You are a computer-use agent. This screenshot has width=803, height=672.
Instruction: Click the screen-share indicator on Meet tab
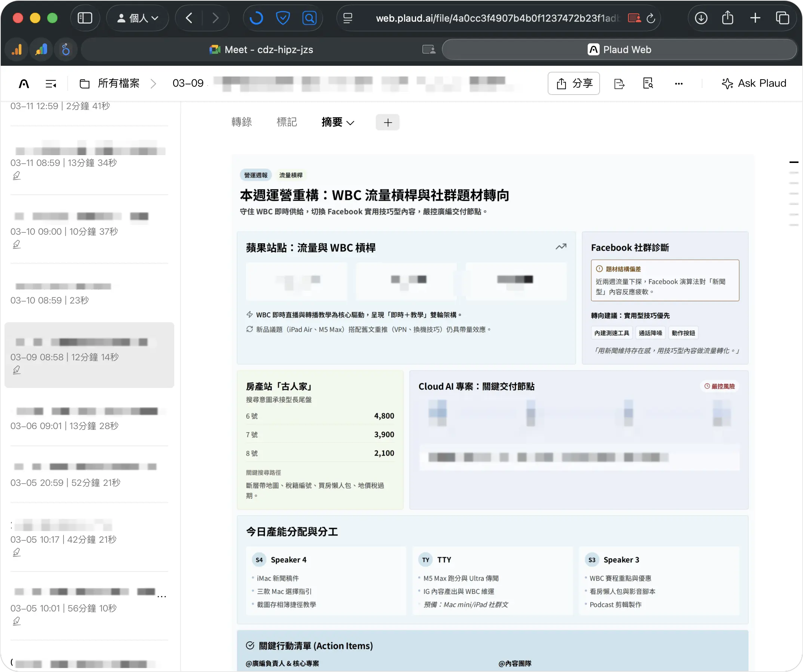coord(429,50)
